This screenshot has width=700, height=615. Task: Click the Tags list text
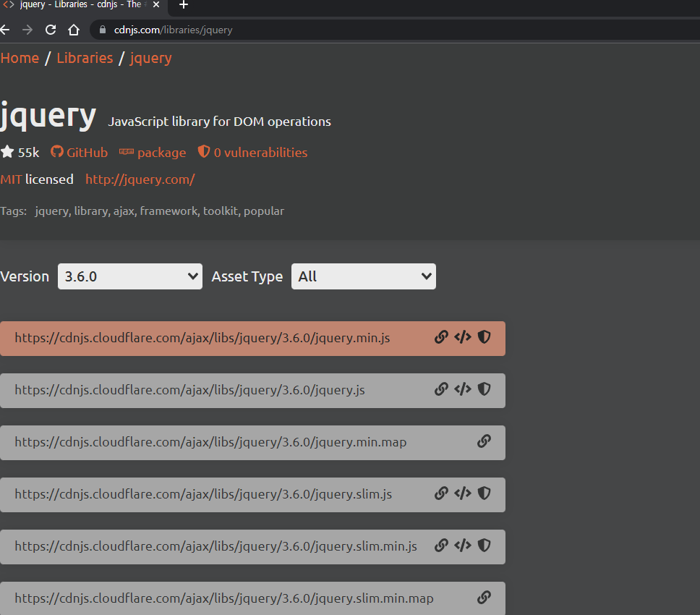pyautogui.click(x=159, y=211)
